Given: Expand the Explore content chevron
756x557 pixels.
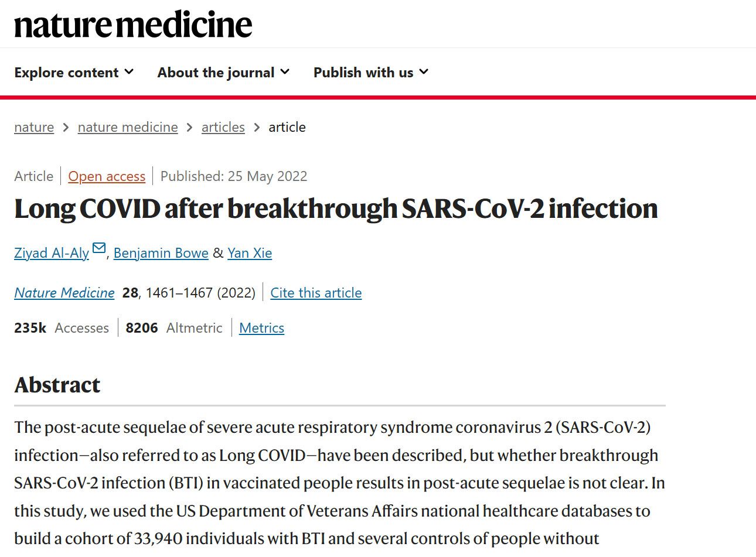Looking at the screenshot, I should point(129,72).
